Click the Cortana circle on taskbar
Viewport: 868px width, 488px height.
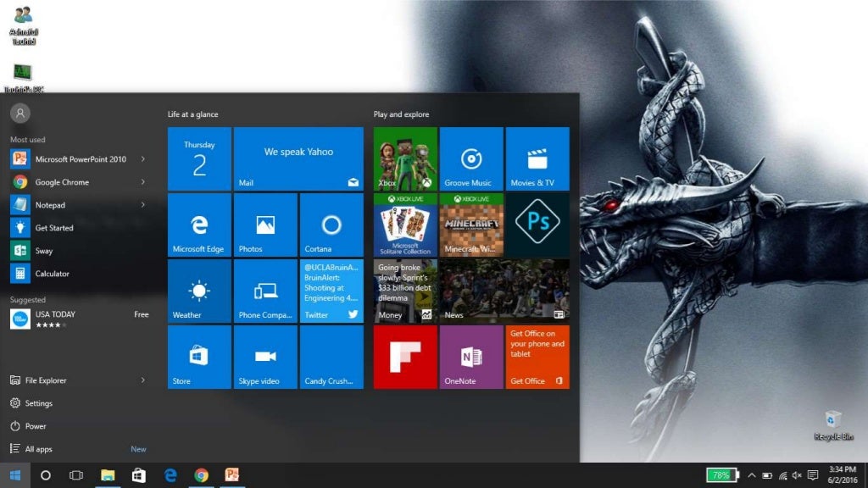[46, 475]
